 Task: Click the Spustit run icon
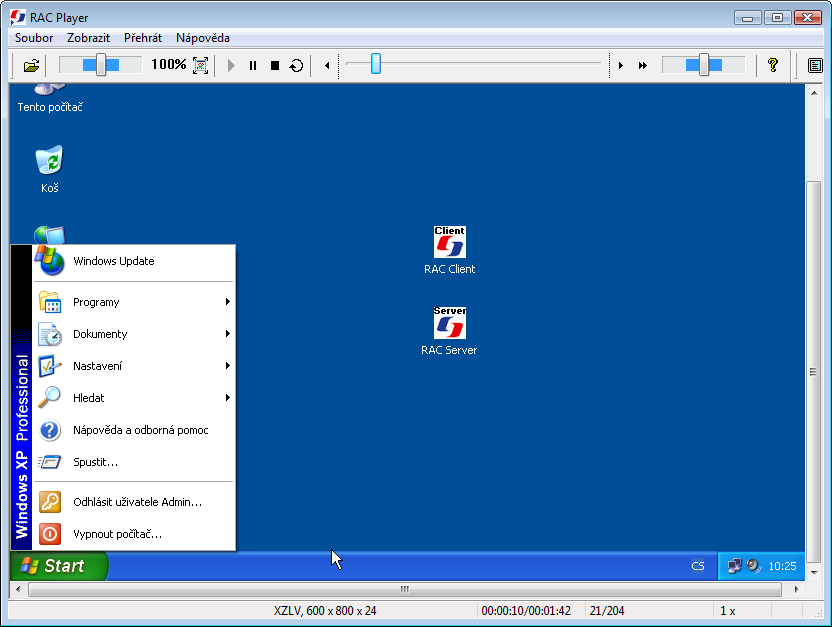[x=50, y=462]
